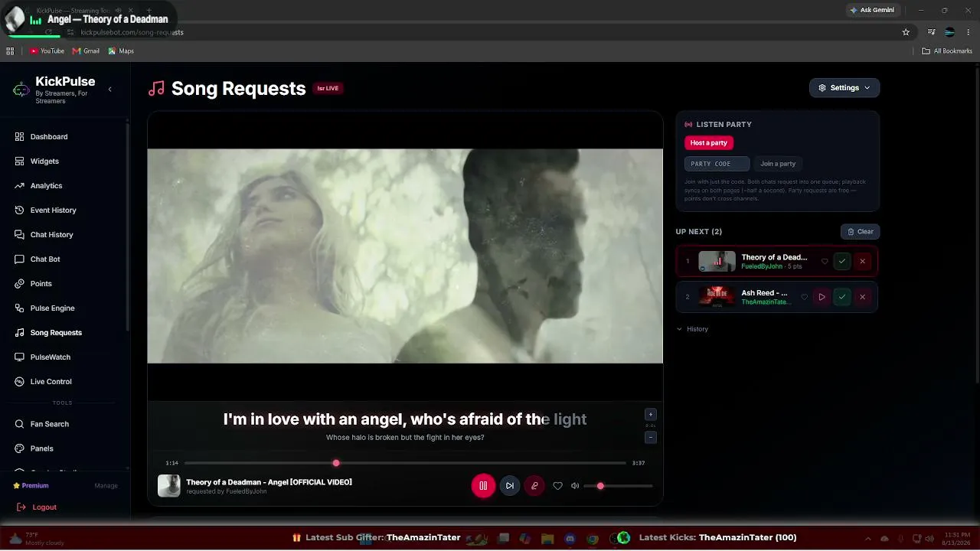Click the Theory of a Dead... queue thumbnail
This screenshot has width=980, height=551.
pos(717,262)
